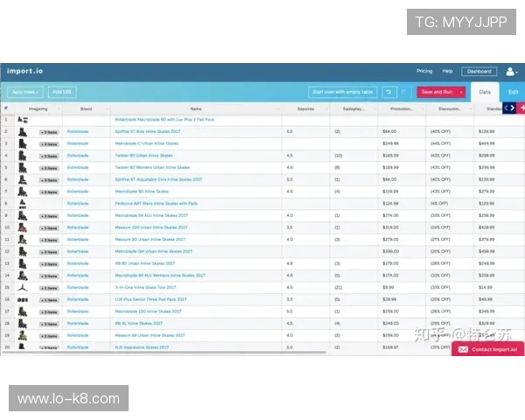Screen dimensions: 525x420
Task: Open the Help menu
Action: pyautogui.click(x=447, y=71)
